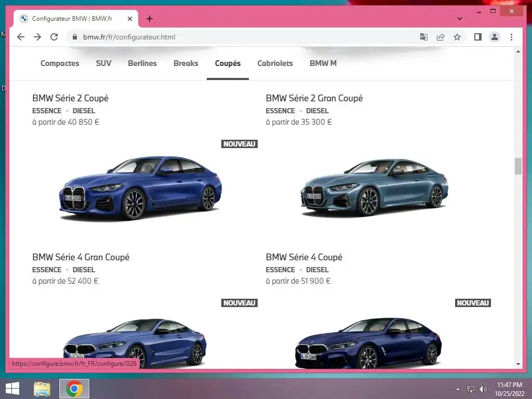Switch to the Compactes category tab
532x399 pixels.
(60, 63)
